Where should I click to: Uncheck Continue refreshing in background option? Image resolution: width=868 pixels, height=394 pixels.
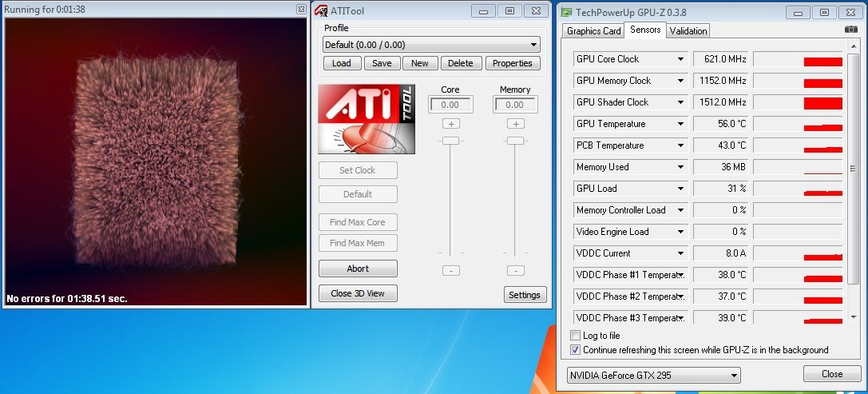(x=575, y=350)
